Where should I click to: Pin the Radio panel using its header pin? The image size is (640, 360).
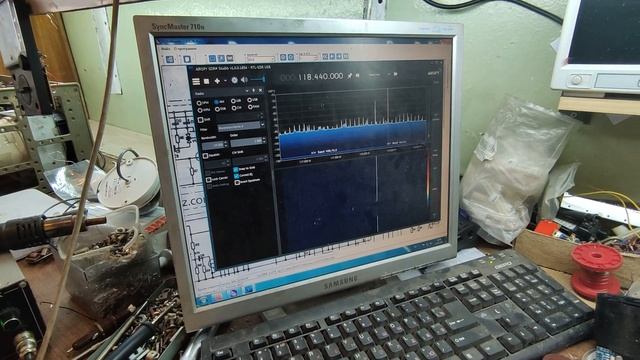click(253, 90)
